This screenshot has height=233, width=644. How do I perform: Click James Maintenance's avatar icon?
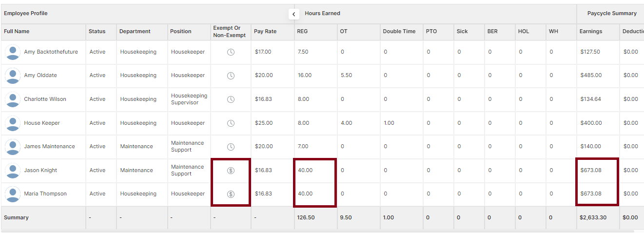13,147
